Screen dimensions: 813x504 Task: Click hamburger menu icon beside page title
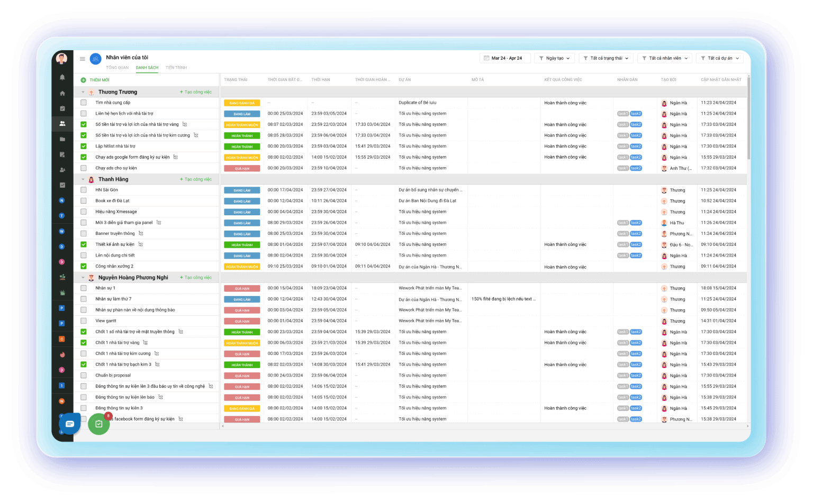pos(83,59)
